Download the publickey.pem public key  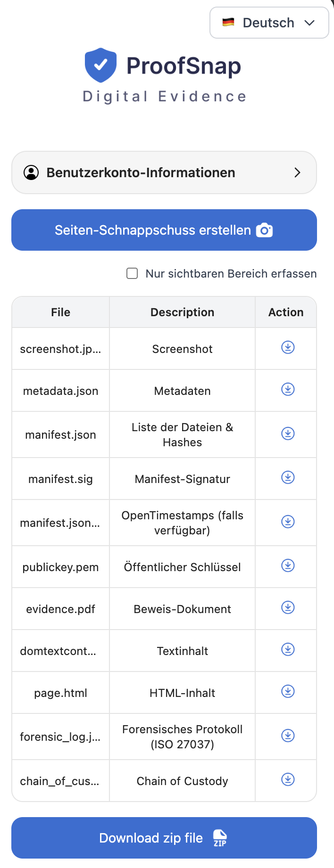[287, 565]
